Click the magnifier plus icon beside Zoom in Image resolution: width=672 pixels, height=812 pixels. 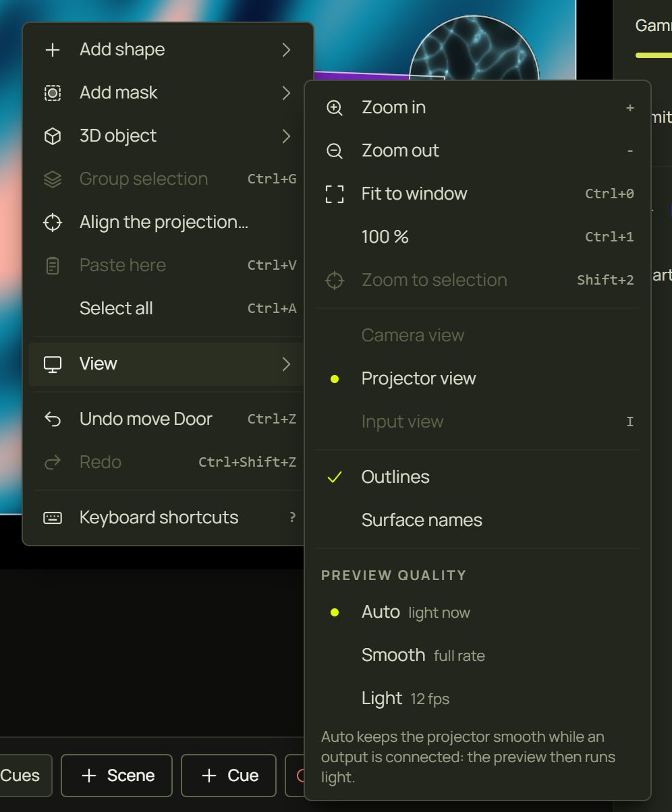(335, 108)
